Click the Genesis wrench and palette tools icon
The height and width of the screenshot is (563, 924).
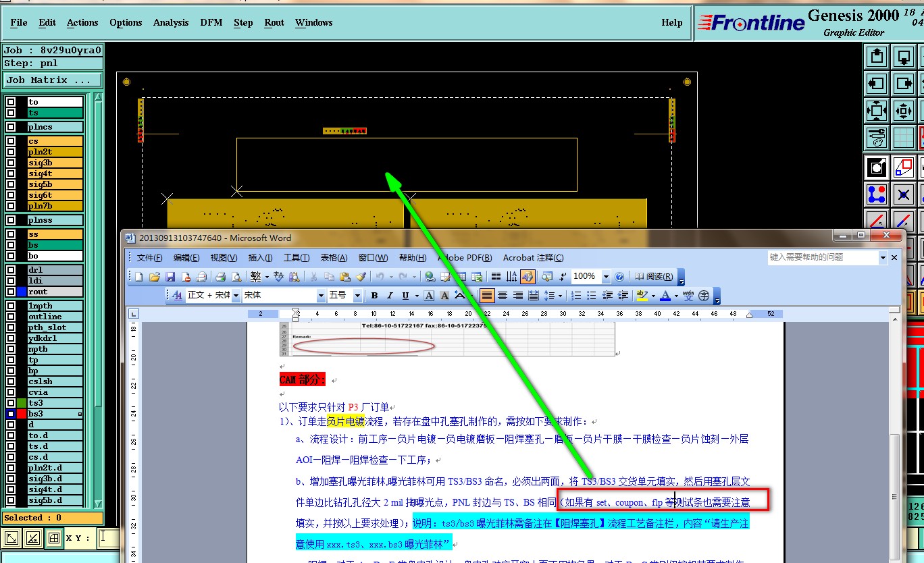coord(877,138)
